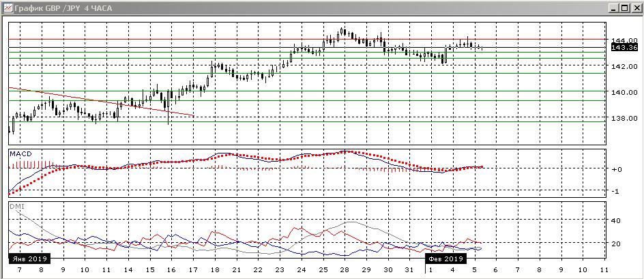Minimize the GBP/JPY chart window

pos(613,8)
